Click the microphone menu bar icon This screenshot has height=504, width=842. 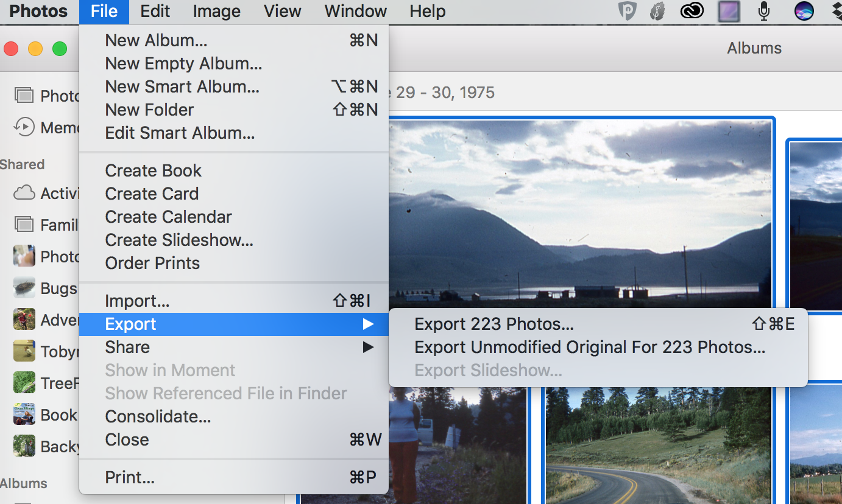tap(764, 11)
